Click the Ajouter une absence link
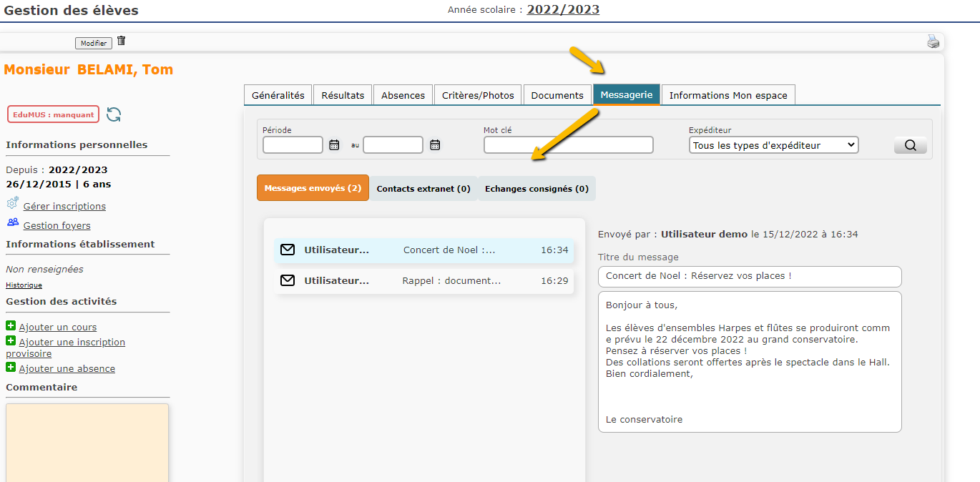 pos(67,368)
